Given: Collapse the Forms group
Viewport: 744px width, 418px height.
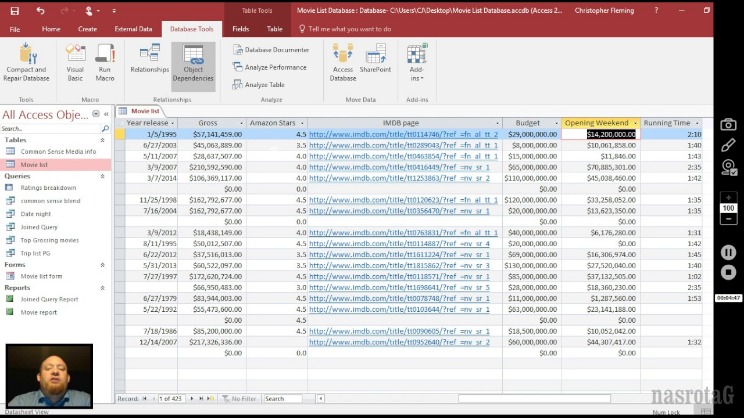Looking at the screenshot, I should [x=102, y=265].
